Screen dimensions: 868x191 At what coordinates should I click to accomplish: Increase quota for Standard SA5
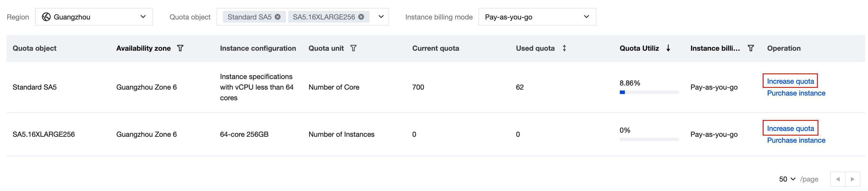pos(790,81)
